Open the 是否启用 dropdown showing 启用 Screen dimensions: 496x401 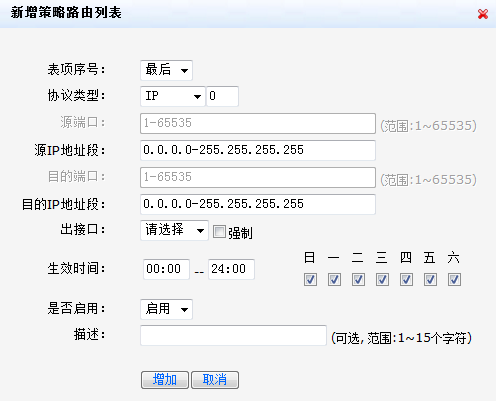click(166, 309)
